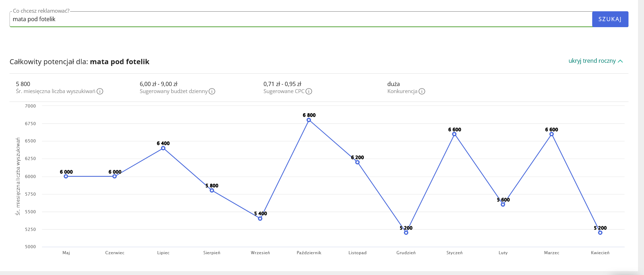Select the Październik 6 800 data point

click(309, 120)
